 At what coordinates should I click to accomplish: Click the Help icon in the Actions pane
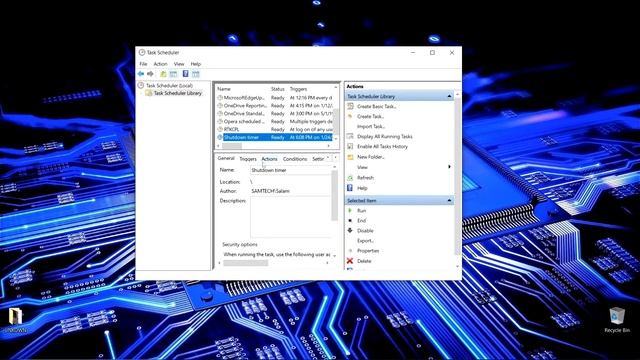[x=350, y=188]
